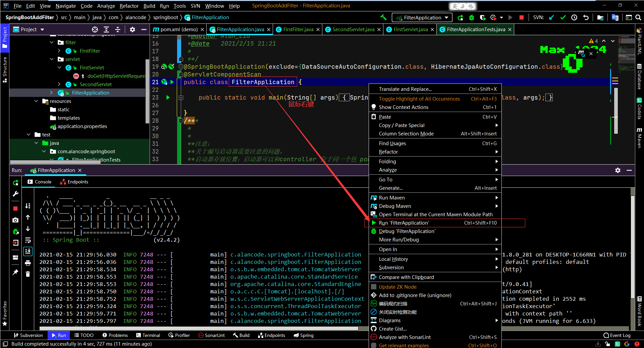Click the red Stop icon in the top toolbar
The height and width of the screenshot is (348, 644).
tap(522, 17)
